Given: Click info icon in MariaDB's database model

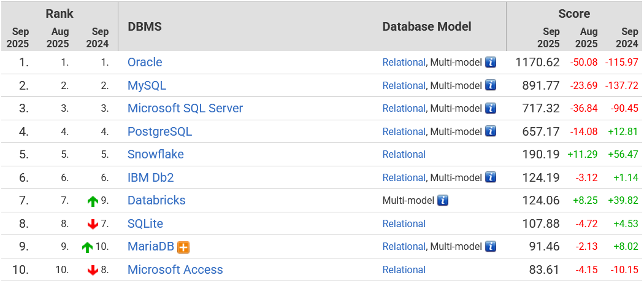Looking at the screenshot, I should coord(491,246).
